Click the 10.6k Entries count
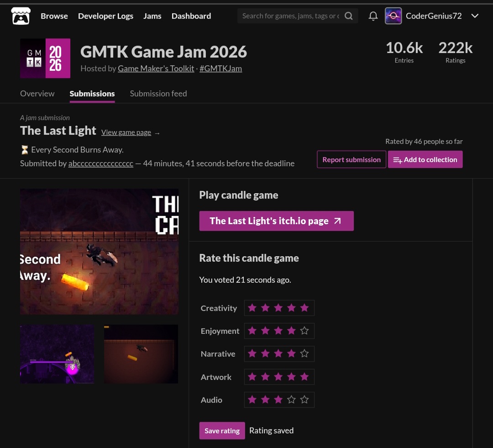The width and height of the screenshot is (493, 448). (404, 52)
